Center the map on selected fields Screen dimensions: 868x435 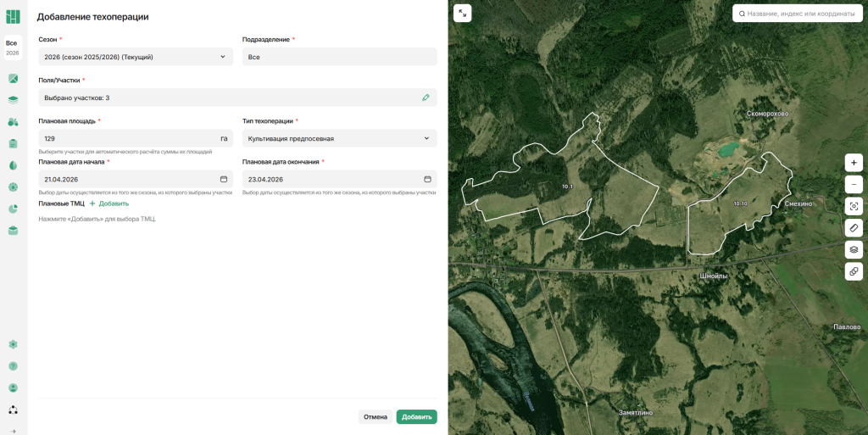pos(854,206)
